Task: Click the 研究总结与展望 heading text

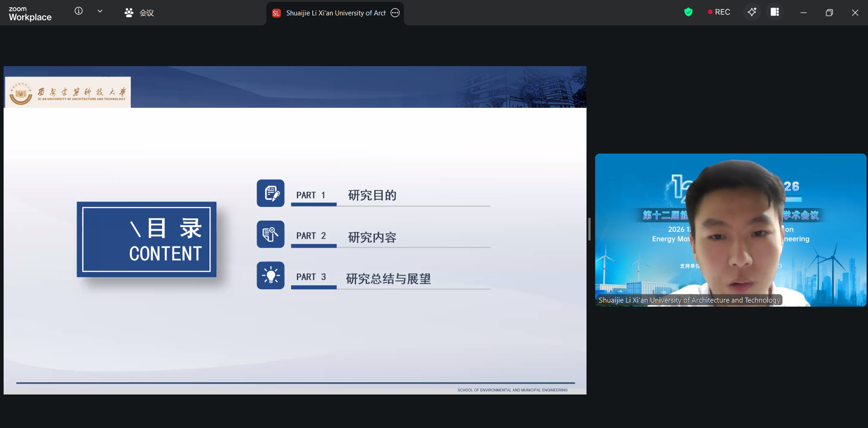Action: click(388, 279)
